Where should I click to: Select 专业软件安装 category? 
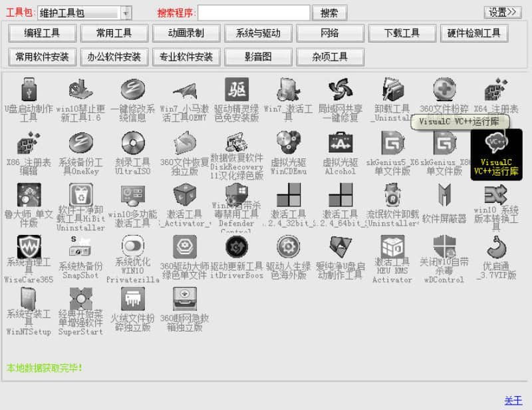click(186, 57)
